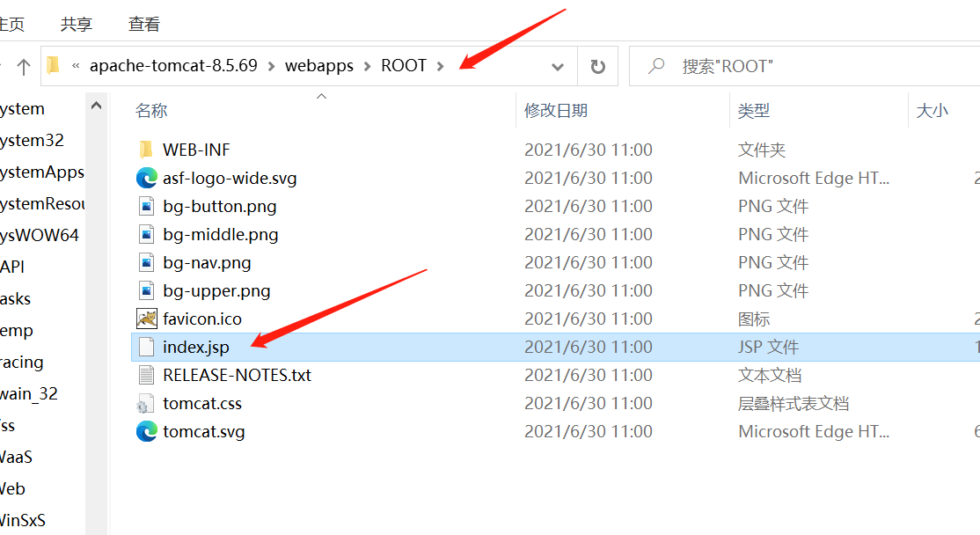The height and width of the screenshot is (535, 980).
Task: Select the file name WEB-INF
Action: 196,150
